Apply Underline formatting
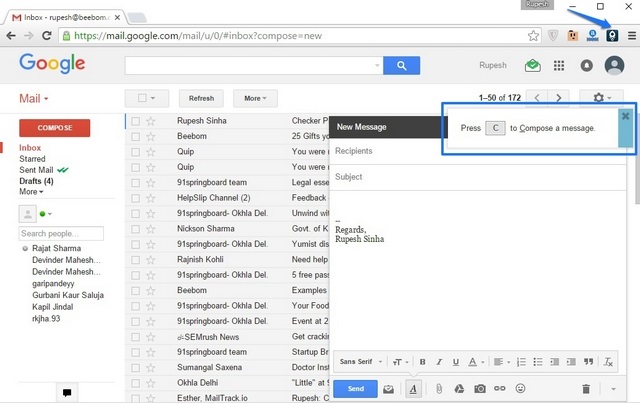The height and width of the screenshot is (403, 640). coord(456,362)
